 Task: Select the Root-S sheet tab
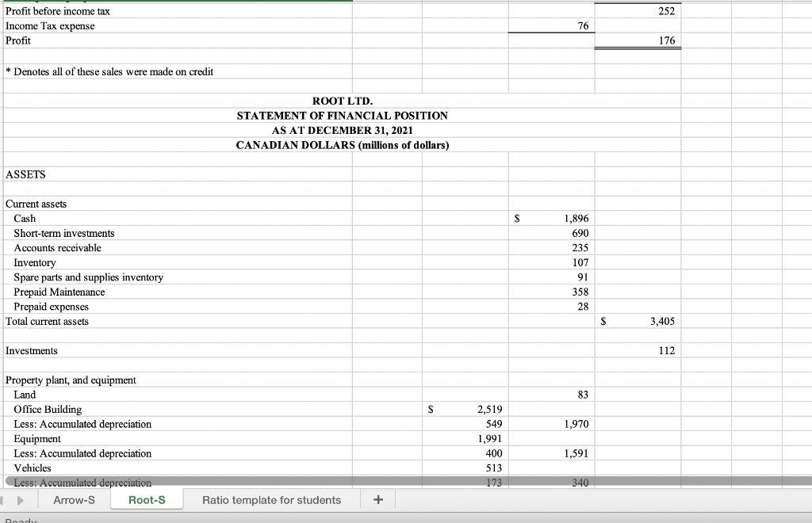(x=146, y=500)
